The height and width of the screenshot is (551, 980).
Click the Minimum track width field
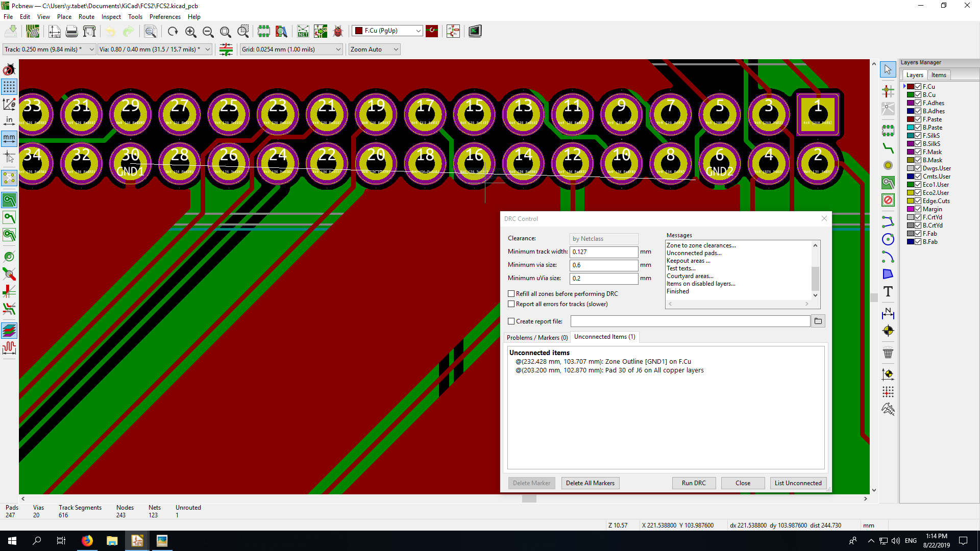[x=604, y=252]
